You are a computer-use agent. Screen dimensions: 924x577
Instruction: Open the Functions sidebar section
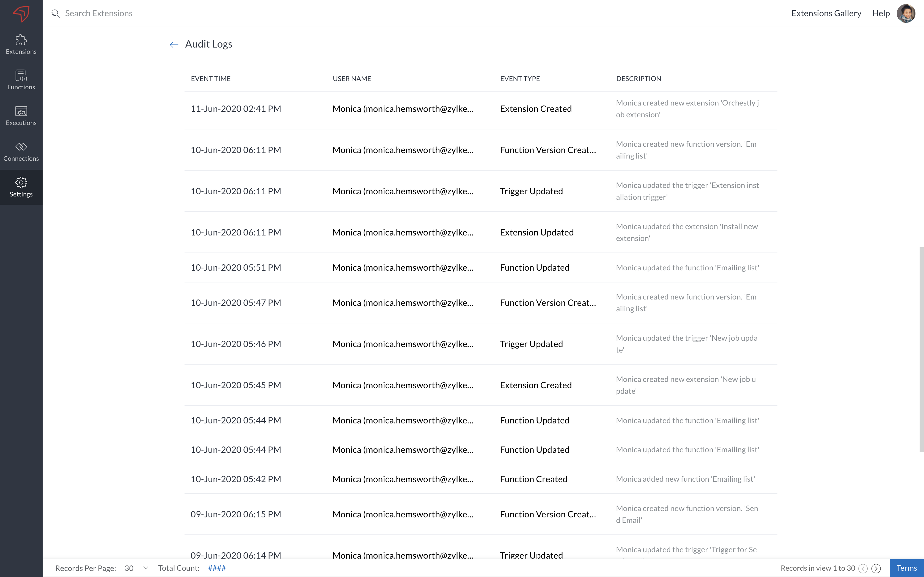click(x=21, y=80)
